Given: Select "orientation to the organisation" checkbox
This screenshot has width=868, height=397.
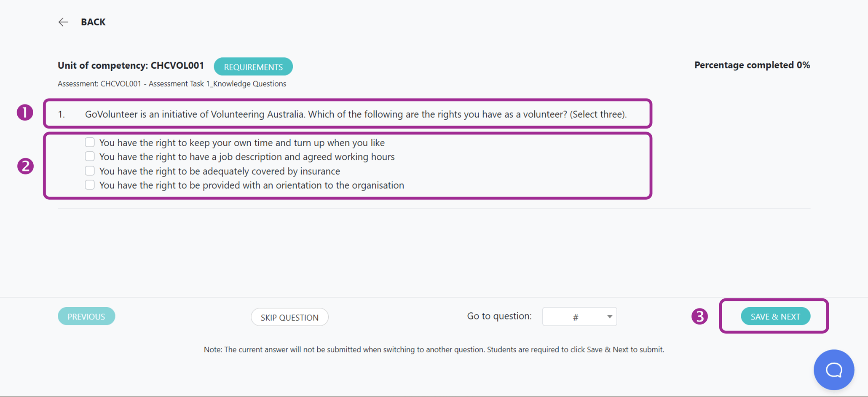Looking at the screenshot, I should [90, 185].
